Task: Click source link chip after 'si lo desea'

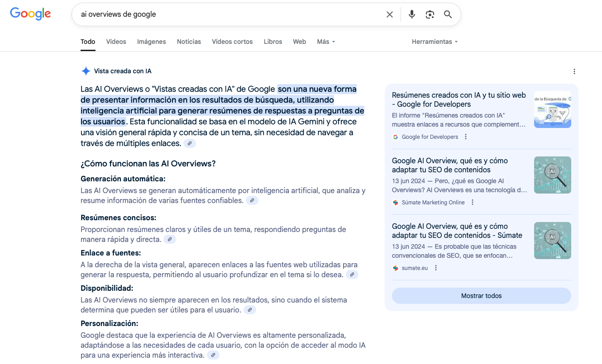Action: point(352,274)
